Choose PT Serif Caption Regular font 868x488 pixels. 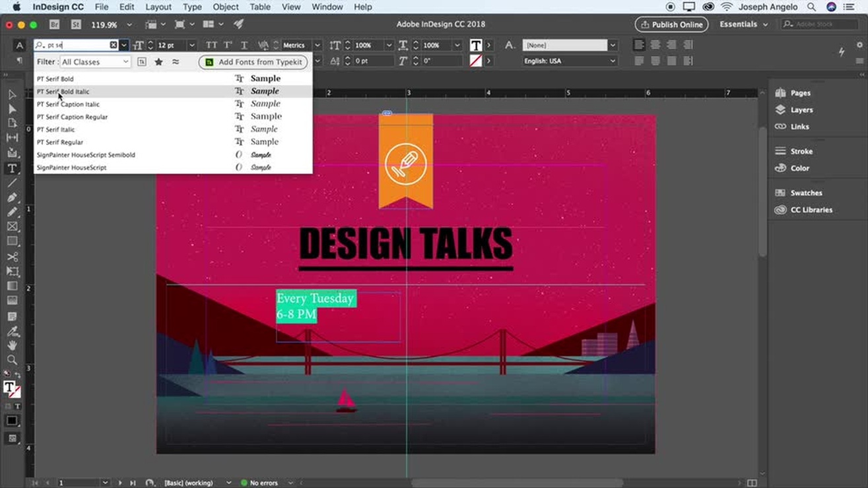coord(72,117)
